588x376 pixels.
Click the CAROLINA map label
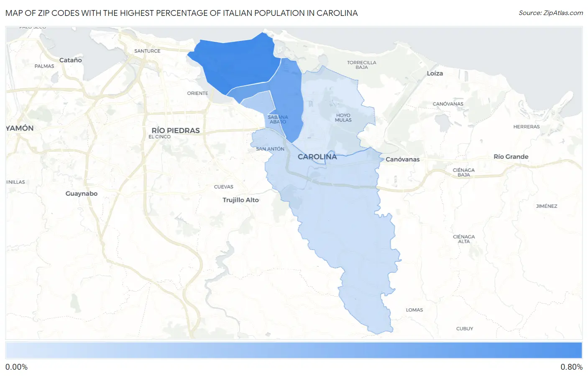317,157
